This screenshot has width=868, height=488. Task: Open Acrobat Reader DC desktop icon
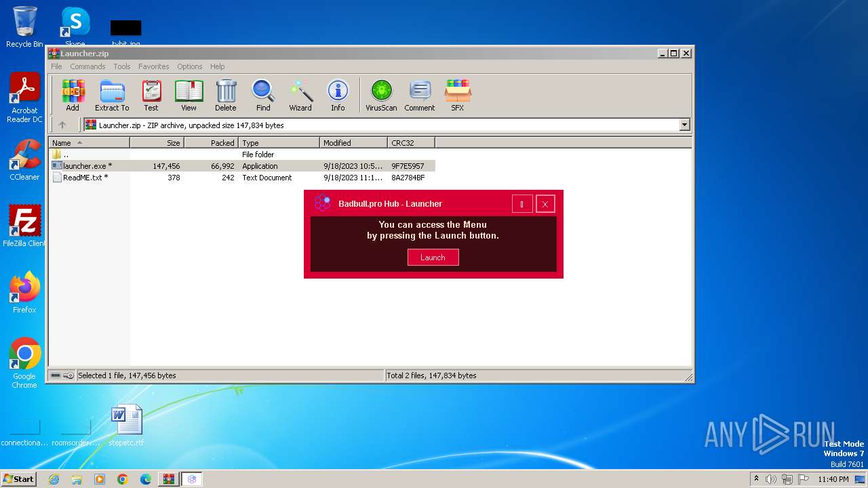[x=24, y=98]
